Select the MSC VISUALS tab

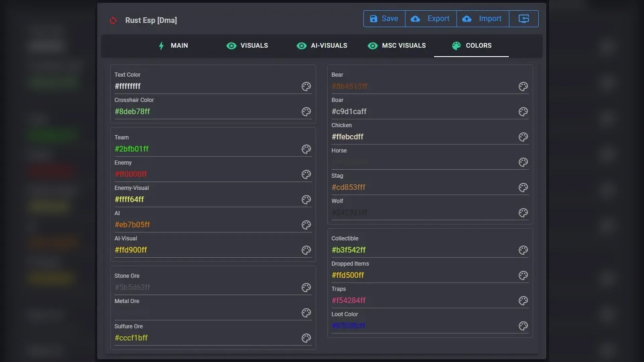coord(397,46)
